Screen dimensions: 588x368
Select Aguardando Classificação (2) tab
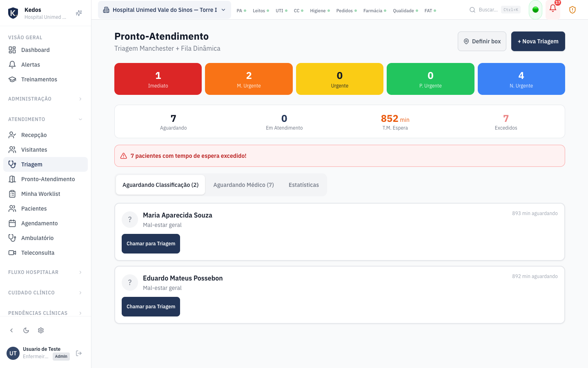pos(160,185)
